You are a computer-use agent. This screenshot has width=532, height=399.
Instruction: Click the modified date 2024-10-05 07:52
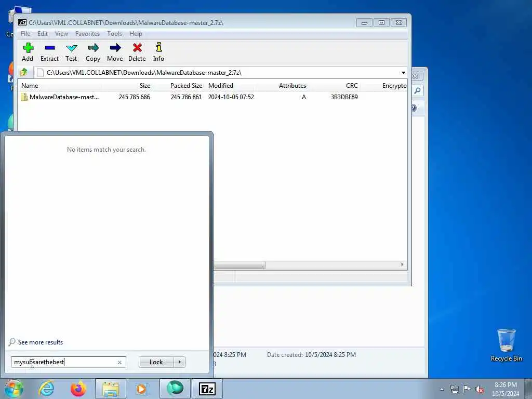pyautogui.click(x=231, y=97)
